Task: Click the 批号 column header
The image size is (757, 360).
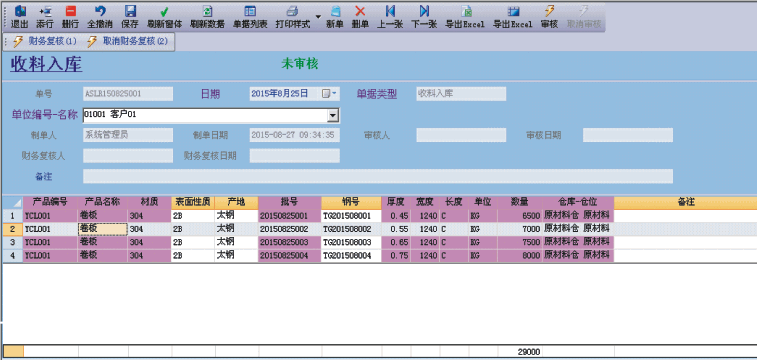Action: pos(290,202)
